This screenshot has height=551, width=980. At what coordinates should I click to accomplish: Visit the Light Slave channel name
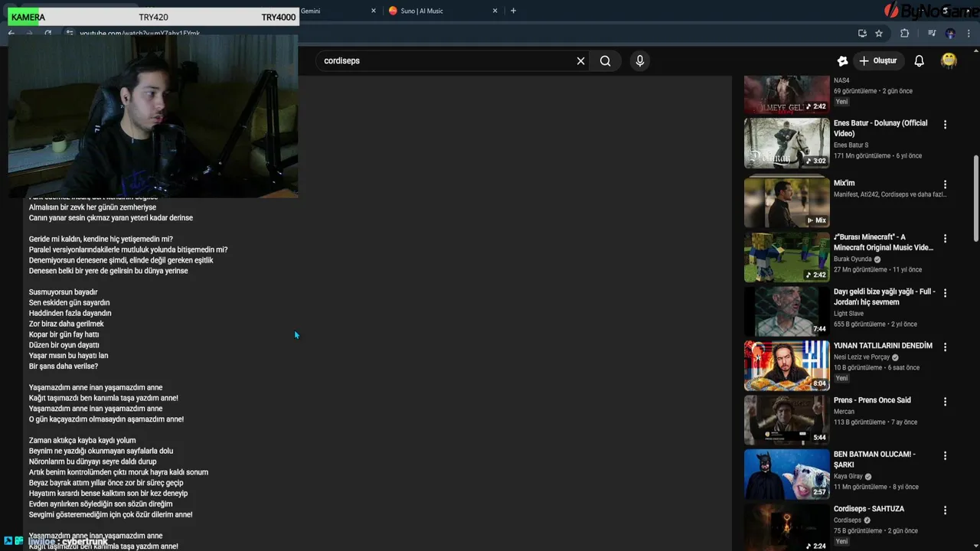click(848, 314)
